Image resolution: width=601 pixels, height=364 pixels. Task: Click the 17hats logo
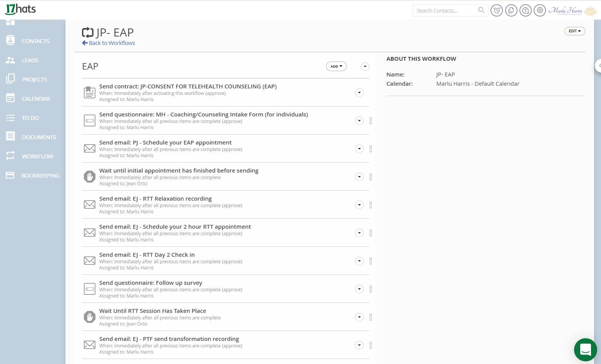pyautogui.click(x=21, y=9)
